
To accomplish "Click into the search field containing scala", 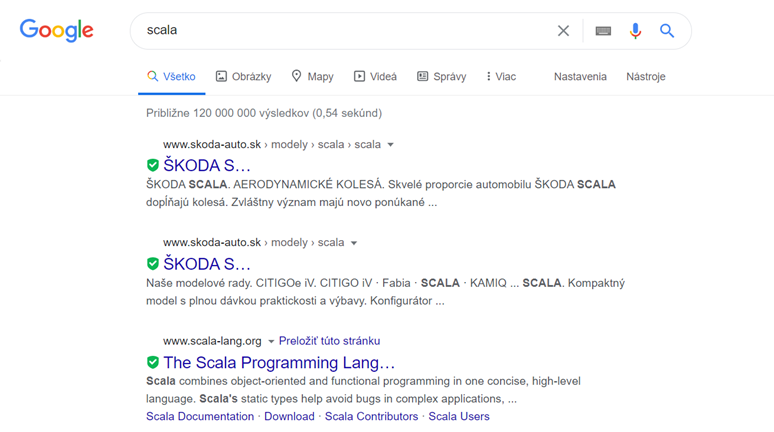I will point(340,31).
